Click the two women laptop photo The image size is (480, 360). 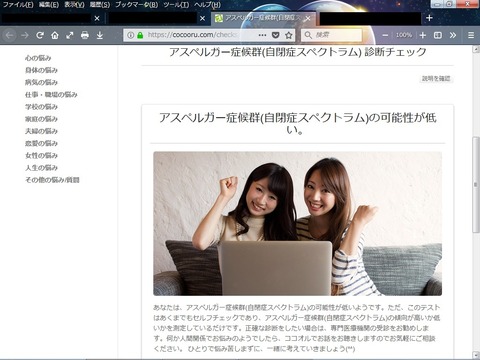(x=297, y=224)
